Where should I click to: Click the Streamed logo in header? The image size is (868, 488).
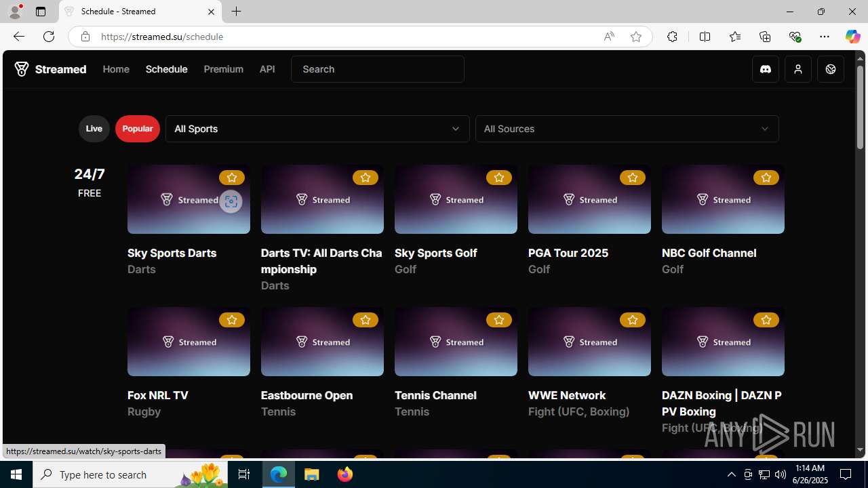pyautogui.click(x=51, y=69)
